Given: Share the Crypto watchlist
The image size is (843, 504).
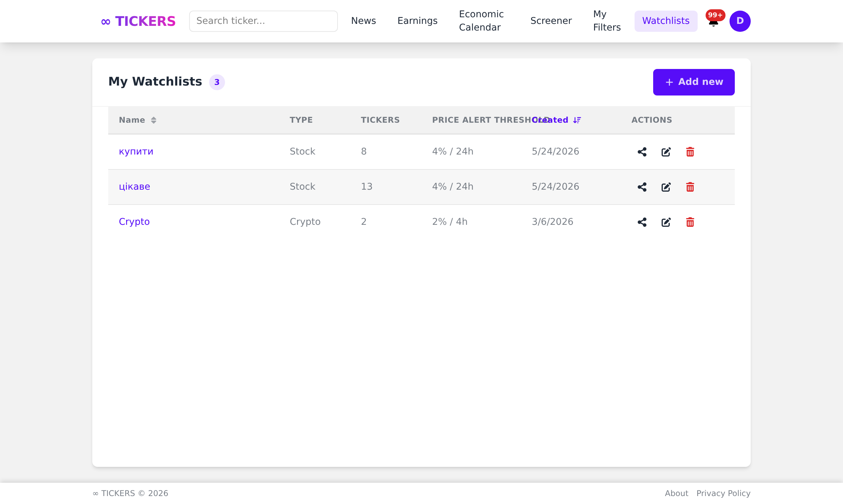Looking at the screenshot, I should tap(642, 222).
